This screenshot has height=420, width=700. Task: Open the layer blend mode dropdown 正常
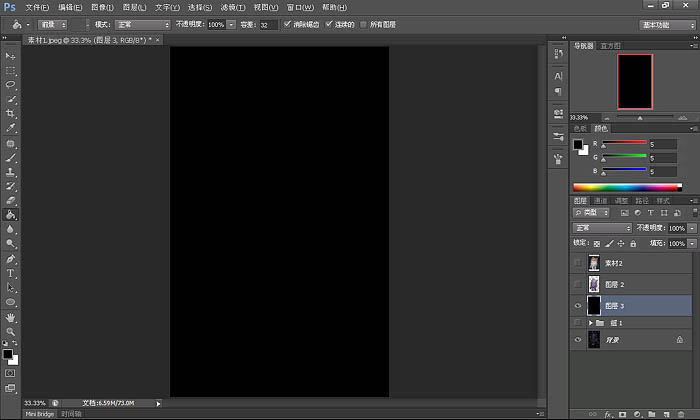click(602, 228)
